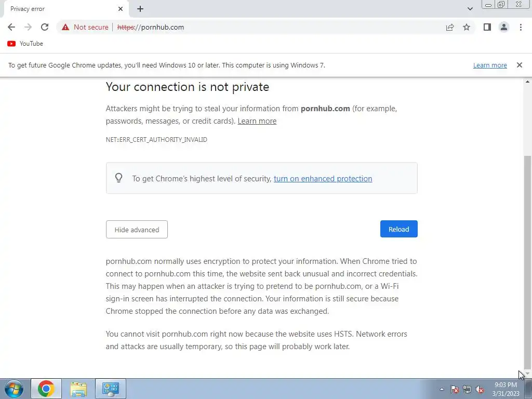Click the page vertical scrollbar thumb

pyautogui.click(x=527, y=261)
